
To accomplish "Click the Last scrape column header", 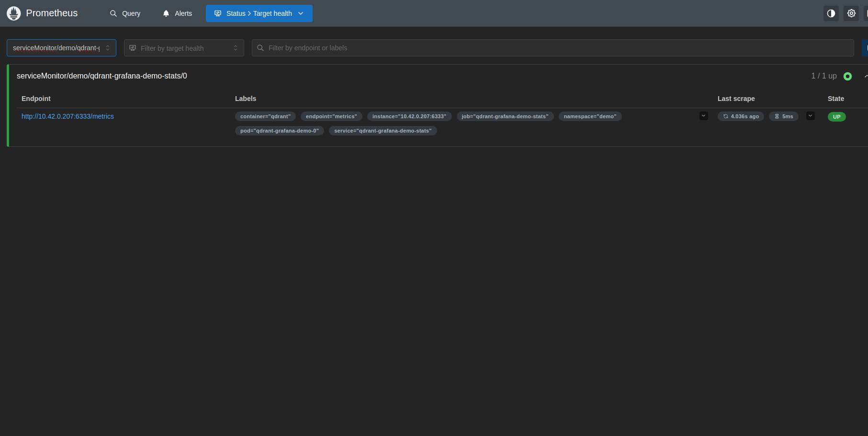I will click(x=736, y=99).
